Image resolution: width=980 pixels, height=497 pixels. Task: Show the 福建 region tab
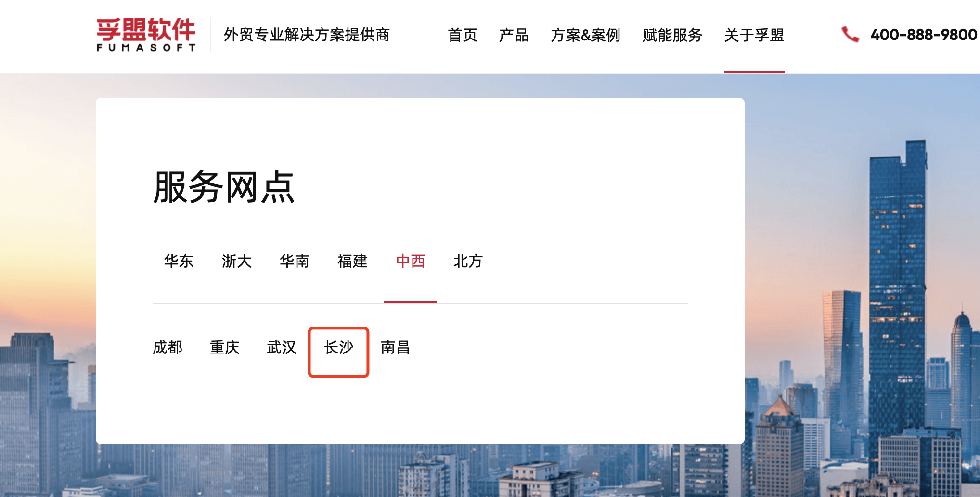click(352, 261)
